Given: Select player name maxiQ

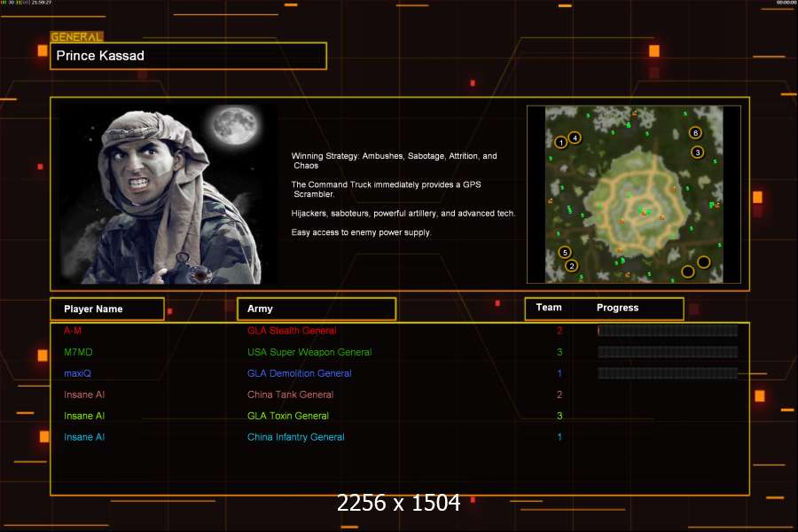Looking at the screenshot, I should point(77,373).
